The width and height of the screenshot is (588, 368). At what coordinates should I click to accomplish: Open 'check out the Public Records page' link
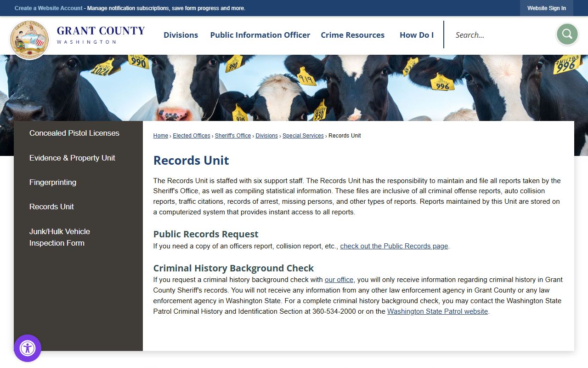(x=394, y=246)
